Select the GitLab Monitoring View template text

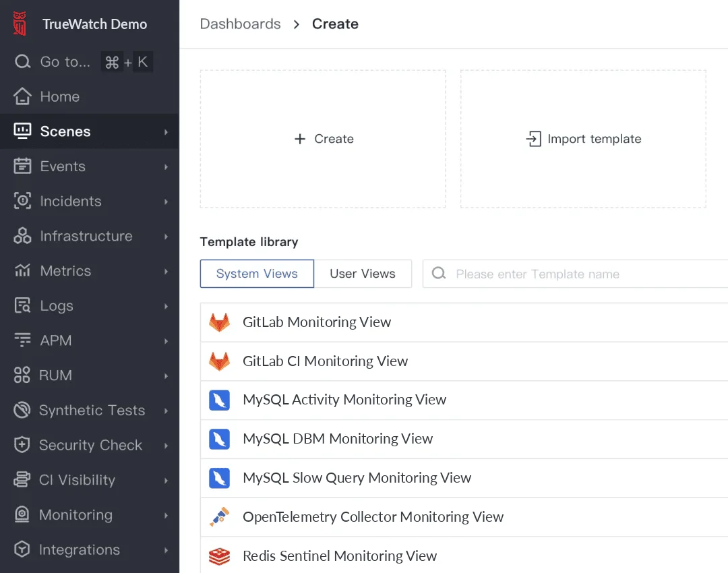point(317,322)
